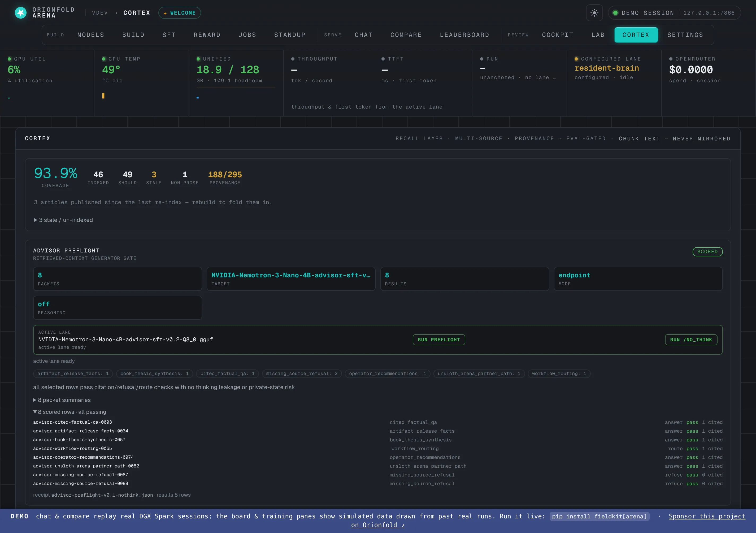
Task: Open the Compare tab
Action: [406, 35]
